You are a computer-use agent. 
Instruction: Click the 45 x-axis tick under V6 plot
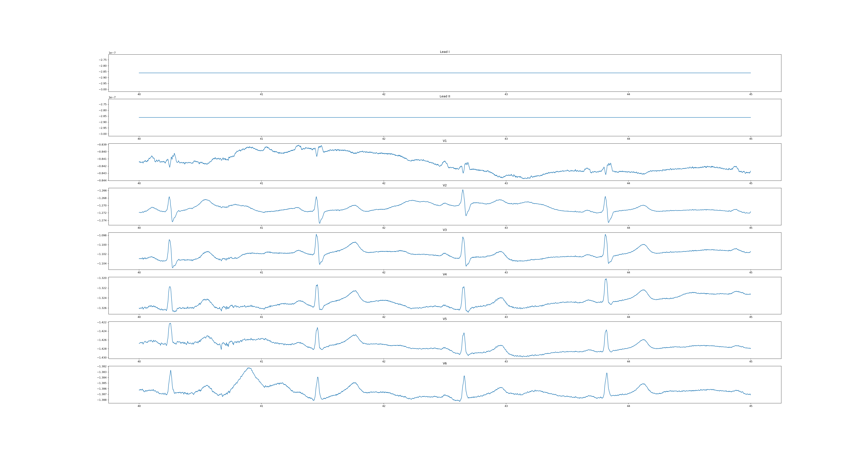coord(751,406)
